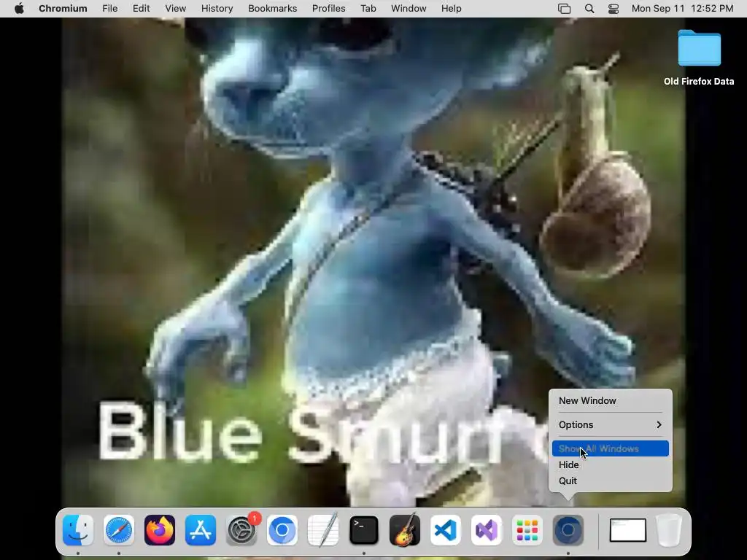This screenshot has height=560, width=747.
Task: Open the File menu
Action: [110, 9]
